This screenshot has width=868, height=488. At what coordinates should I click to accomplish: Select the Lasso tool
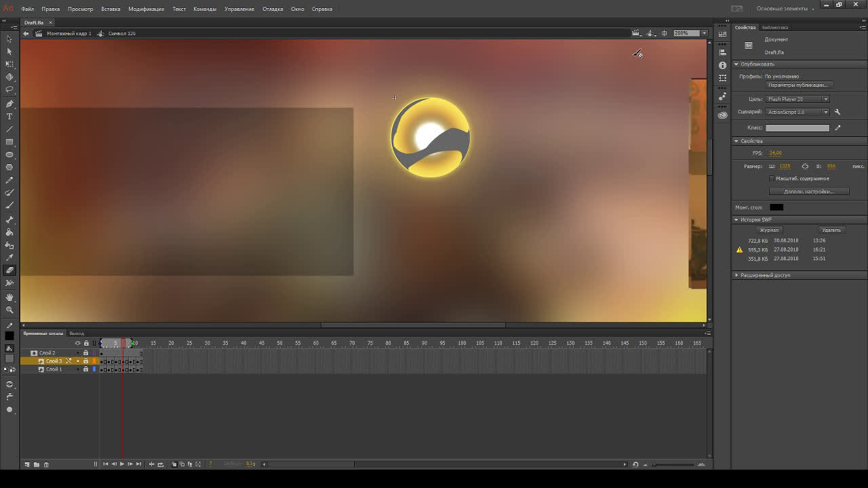point(9,89)
